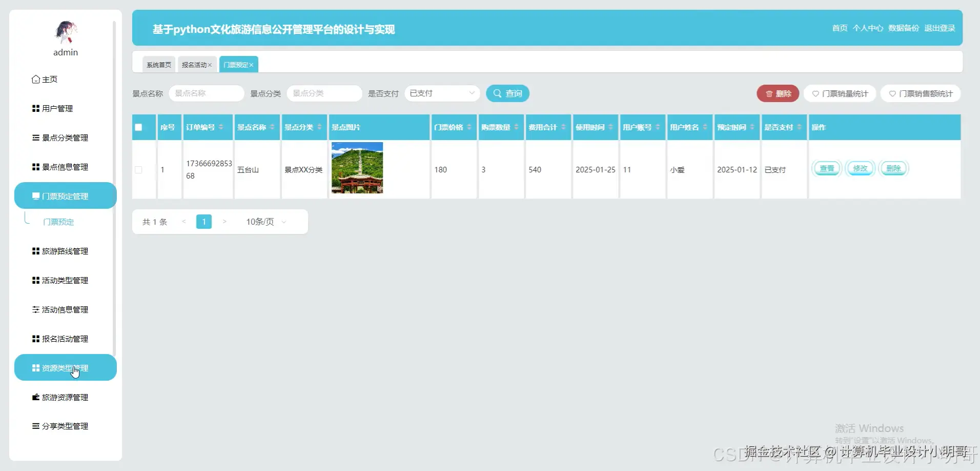This screenshot has height=471, width=980.
Task: Sort by 费用合计 column arrows
Action: point(563,127)
